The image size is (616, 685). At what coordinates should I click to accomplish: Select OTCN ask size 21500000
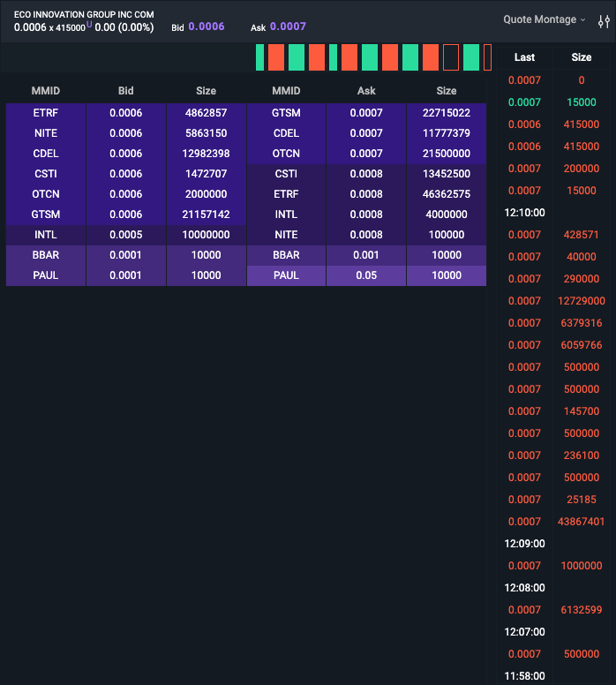(447, 154)
